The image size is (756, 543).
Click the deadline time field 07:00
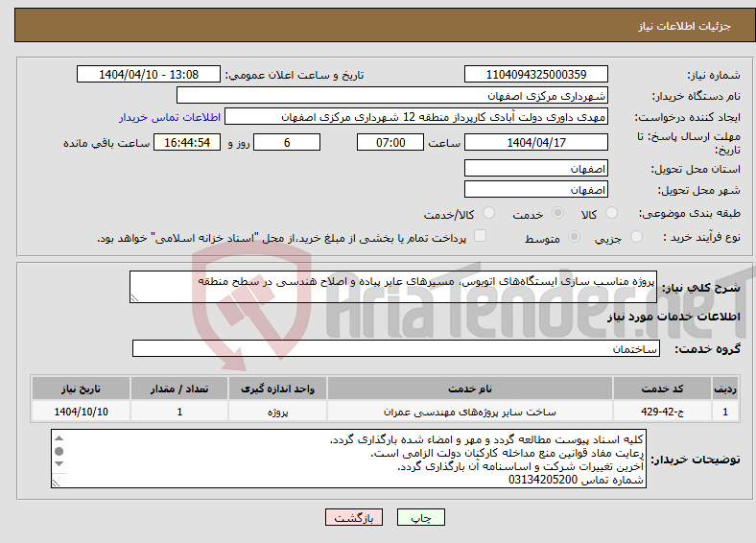click(390, 142)
